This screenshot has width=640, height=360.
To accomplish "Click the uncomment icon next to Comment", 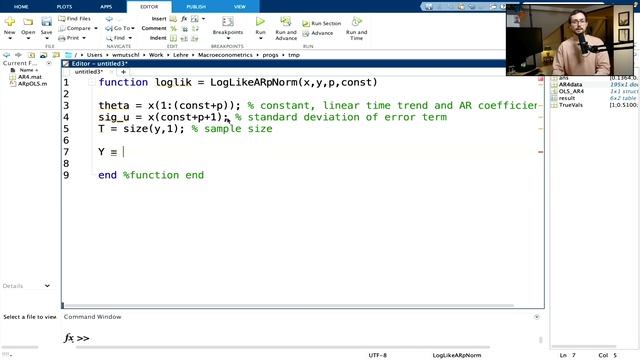I will click(184, 29).
